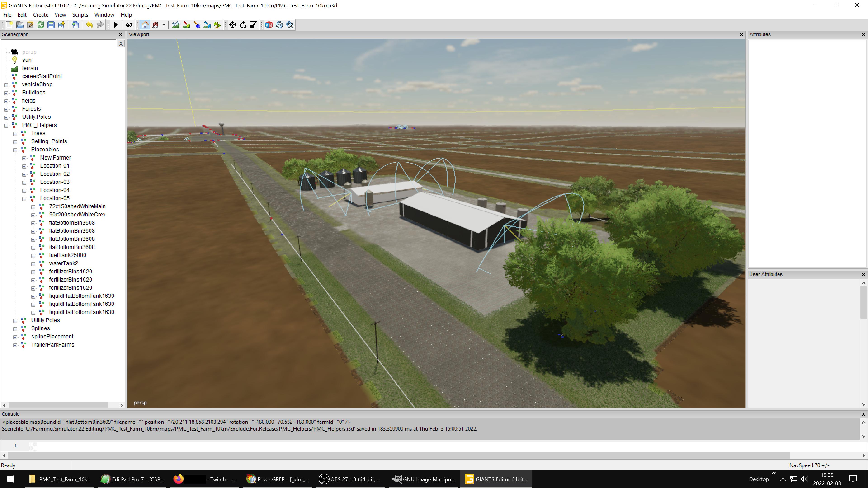This screenshot has width=868, height=488.
Task: Close the Viewport panel
Action: click(741, 34)
